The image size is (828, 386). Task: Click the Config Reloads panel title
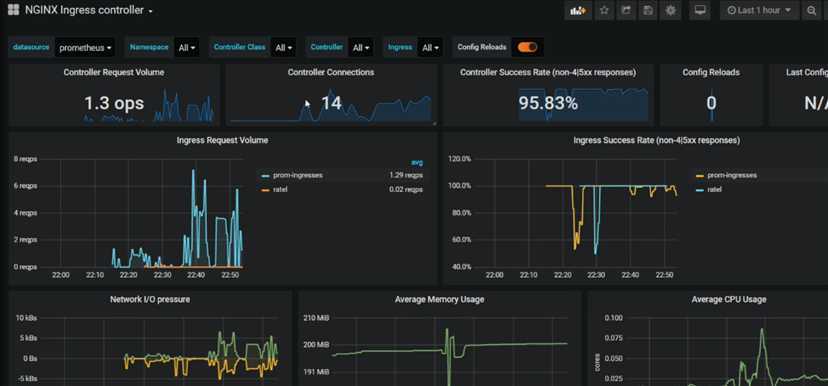coord(711,72)
